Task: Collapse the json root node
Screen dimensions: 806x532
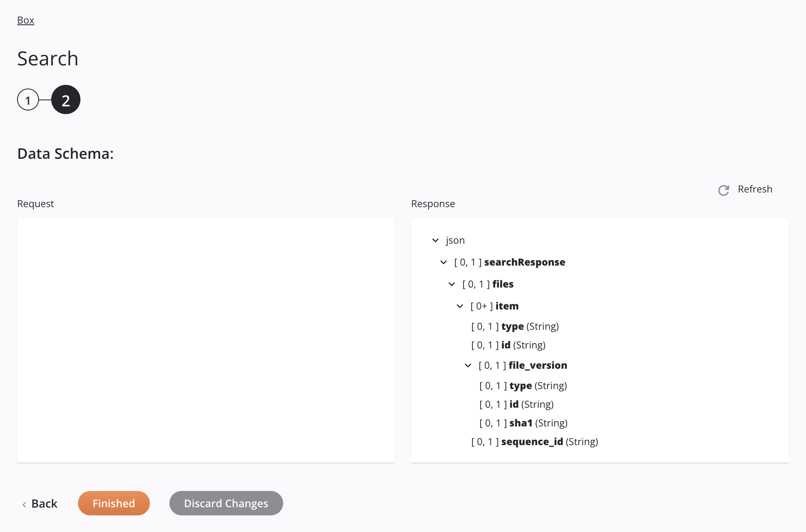Action: click(x=435, y=240)
